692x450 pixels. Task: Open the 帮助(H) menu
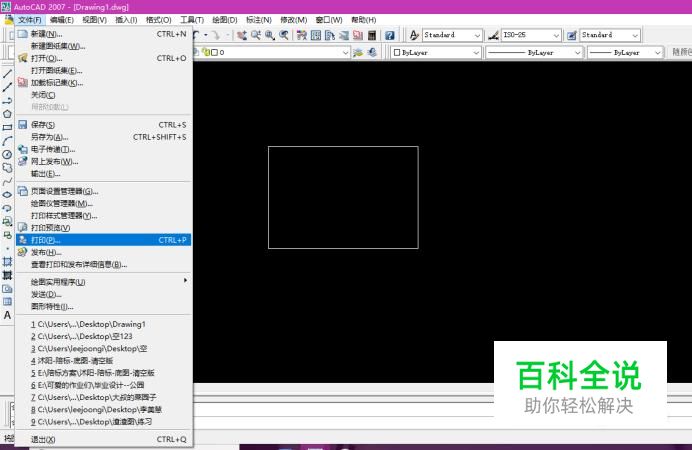[364, 20]
